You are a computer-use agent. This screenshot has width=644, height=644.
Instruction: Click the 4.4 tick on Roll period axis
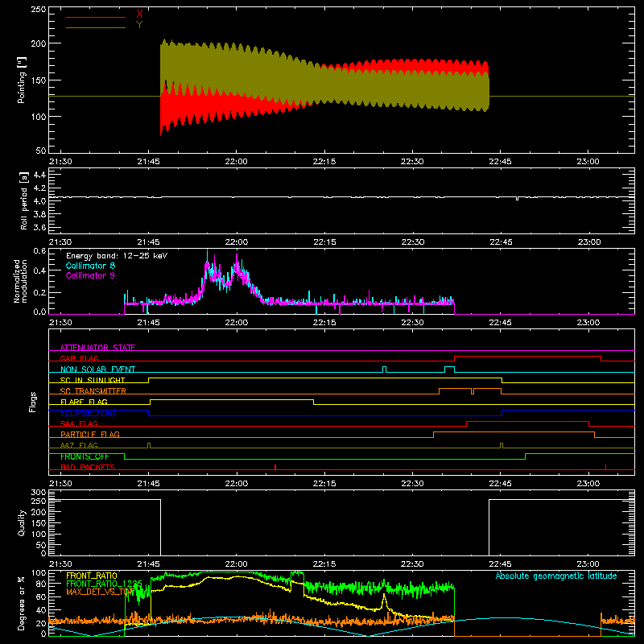[39, 175]
